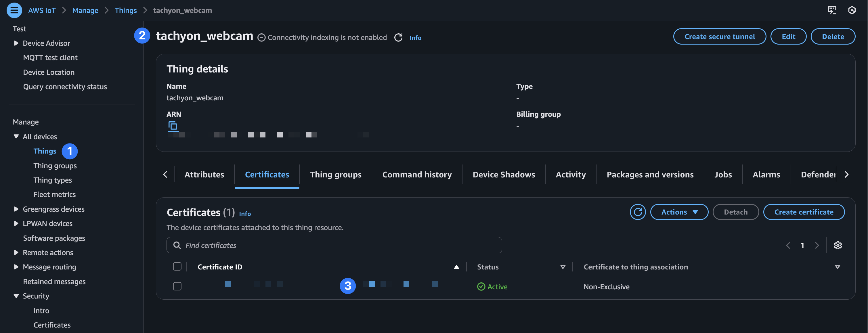Expand the Greengrass devices section
Viewport: 868px width, 333px height.
[16, 209]
